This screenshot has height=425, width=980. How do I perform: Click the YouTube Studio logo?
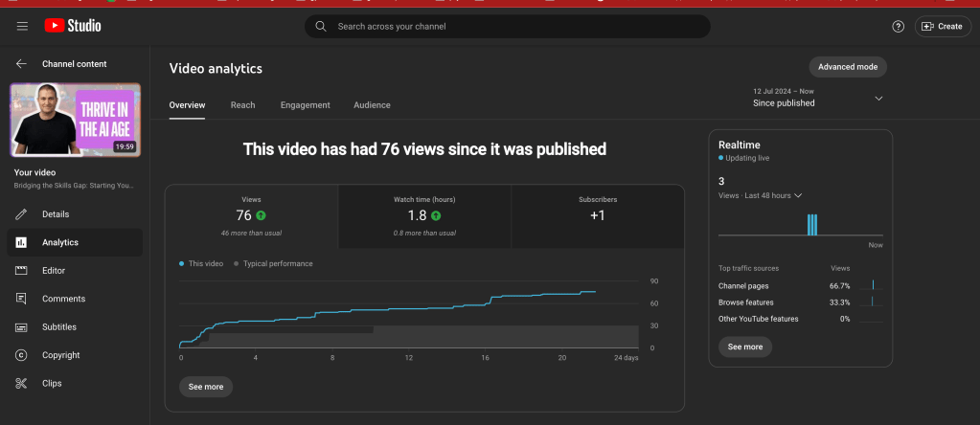pos(73,26)
